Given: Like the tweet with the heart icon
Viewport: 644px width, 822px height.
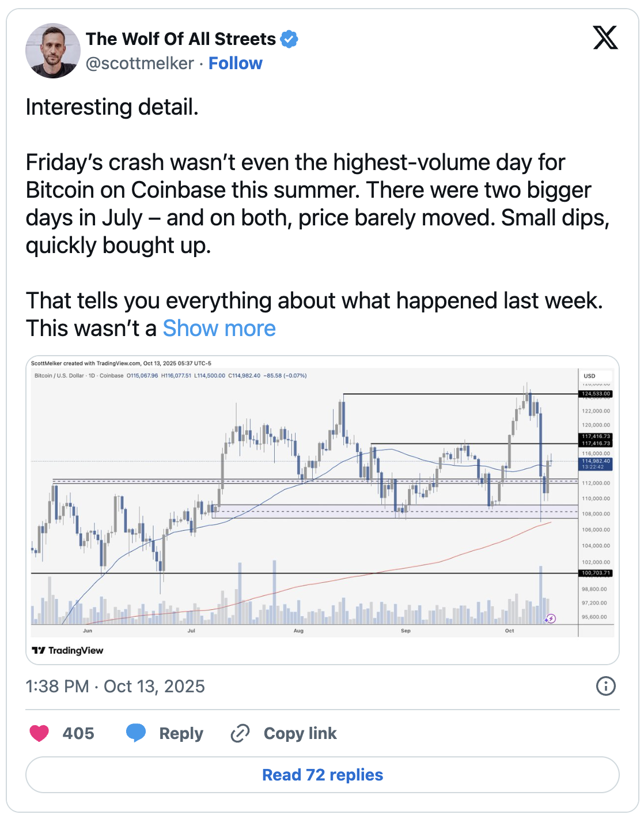Looking at the screenshot, I should pos(39,733).
